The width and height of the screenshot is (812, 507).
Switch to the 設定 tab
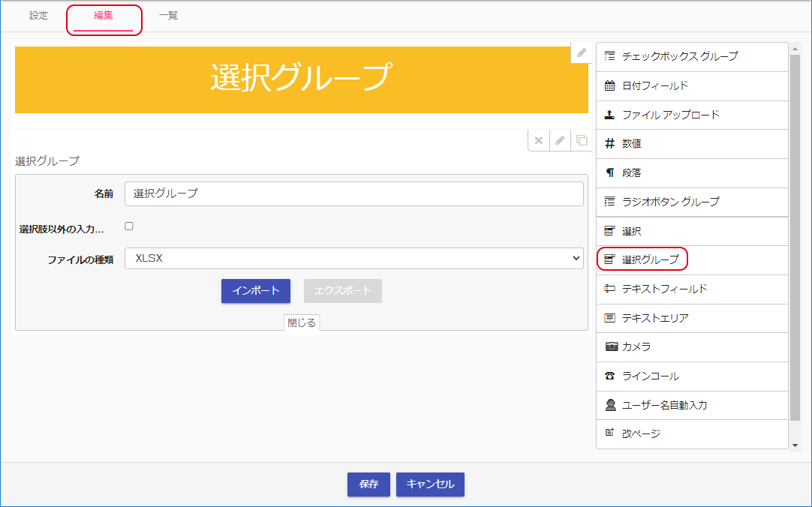tap(38, 16)
